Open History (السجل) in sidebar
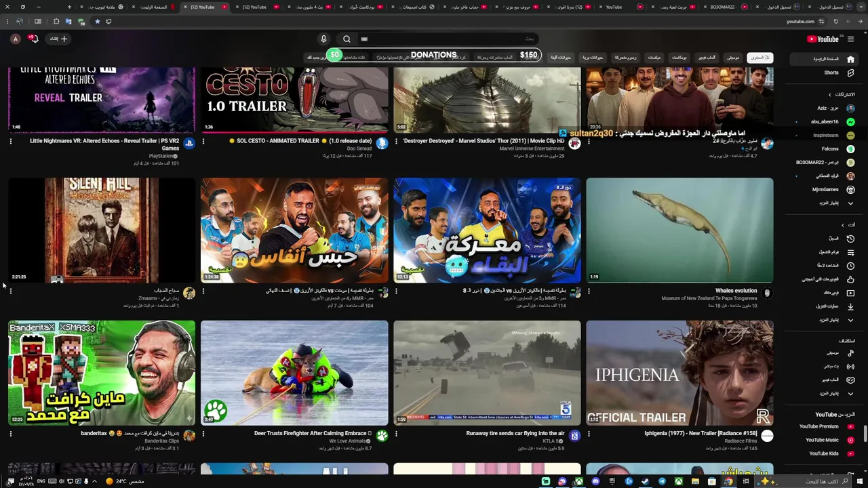868x488 pixels. [824, 239]
